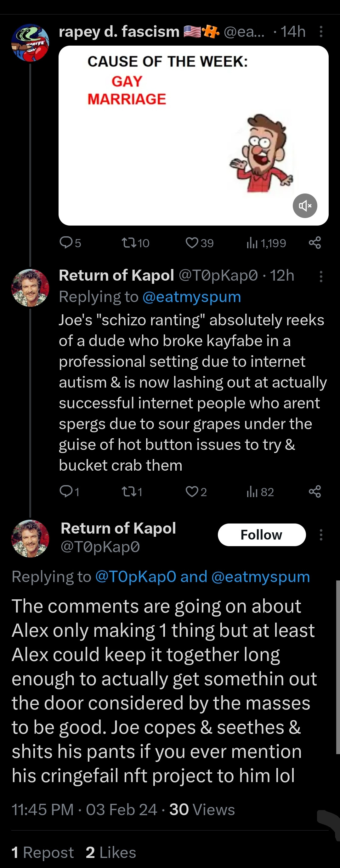Follow Return of Kapol
Image resolution: width=340 pixels, height=868 pixels.
point(262,535)
